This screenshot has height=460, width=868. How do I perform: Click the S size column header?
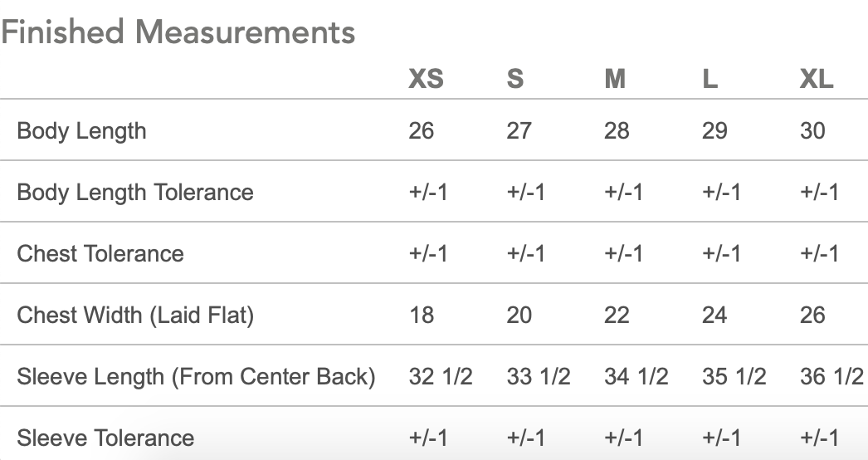tap(515, 79)
